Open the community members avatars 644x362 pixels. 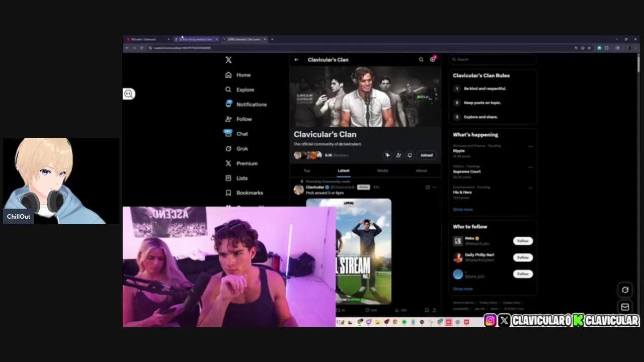(x=308, y=155)
